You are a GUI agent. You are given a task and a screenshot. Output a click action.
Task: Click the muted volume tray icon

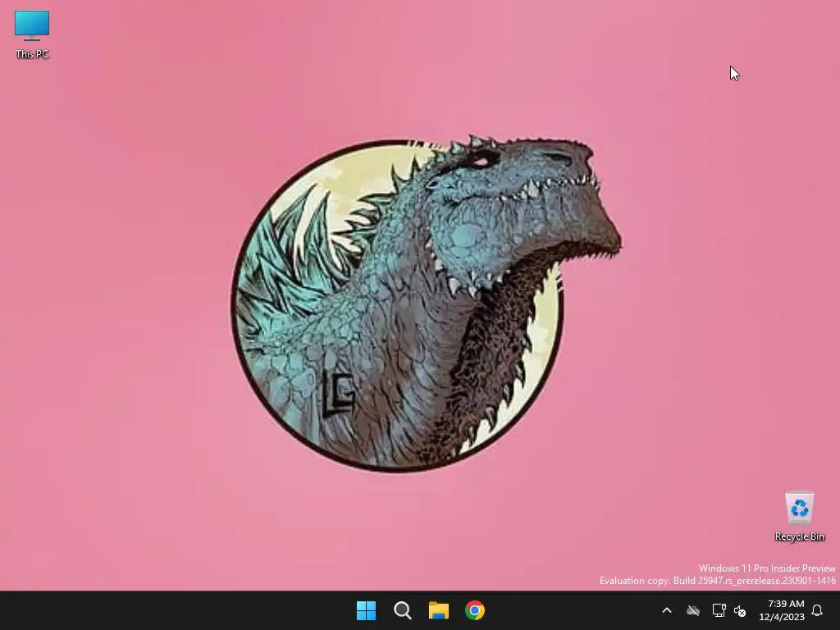point(740,610)
